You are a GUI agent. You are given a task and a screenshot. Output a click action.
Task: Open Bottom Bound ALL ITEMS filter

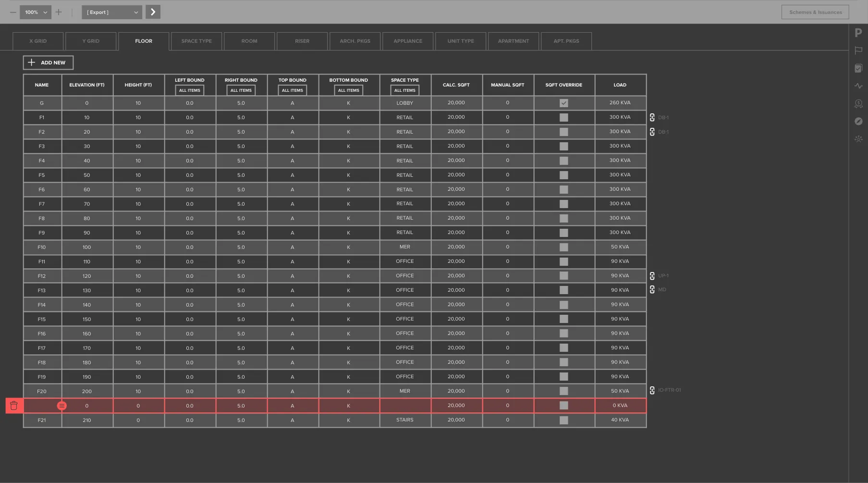(x=349, y=90)
